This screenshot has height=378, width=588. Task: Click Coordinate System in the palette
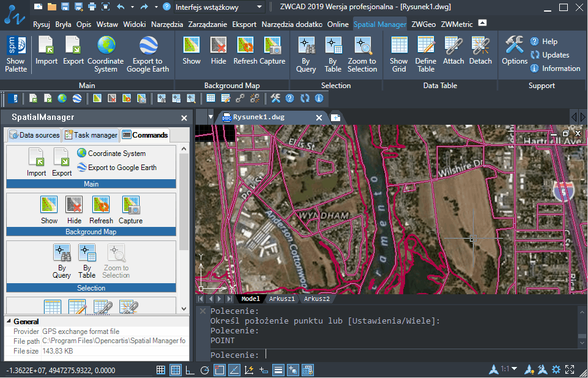(x=111, y=153)
